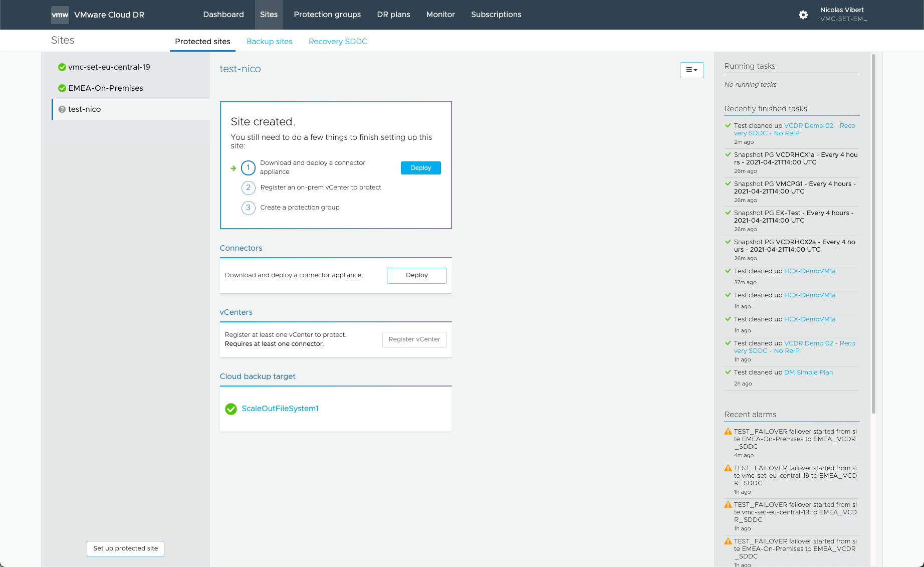Open the ScaleOutFileSystem1 link
The image size is (924, 567).
tap(280, 409)
